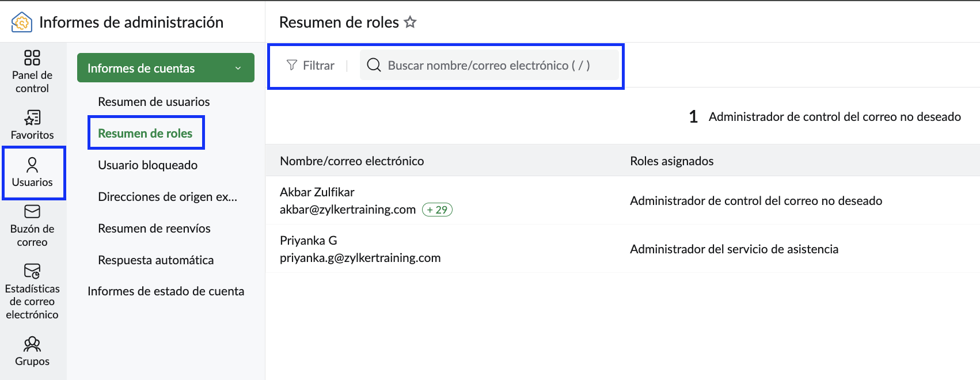Expand the +29 additional emails badge
Viewport: 980px width, 380px height.
point(437,210)
